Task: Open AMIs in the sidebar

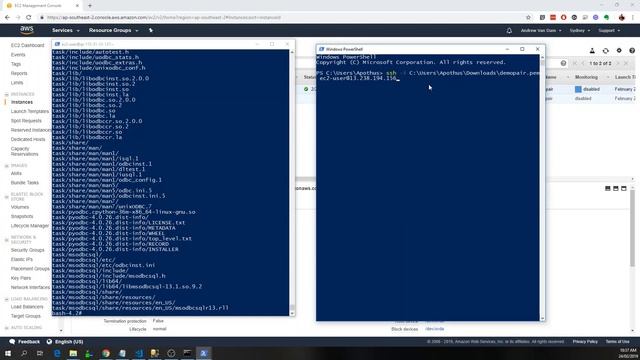Action: tap(16, 173)
